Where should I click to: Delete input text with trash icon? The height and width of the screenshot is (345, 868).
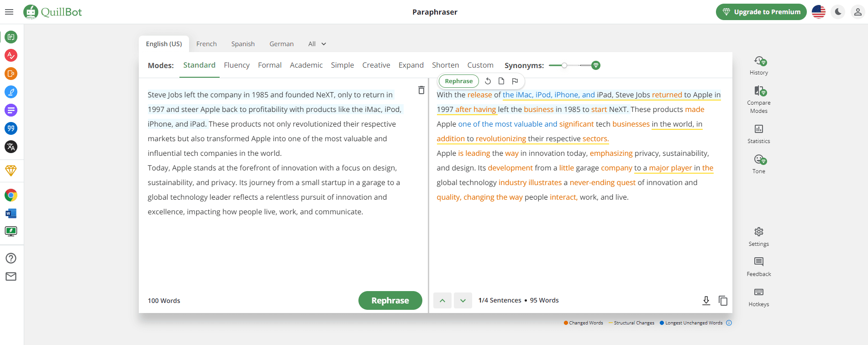421,90
